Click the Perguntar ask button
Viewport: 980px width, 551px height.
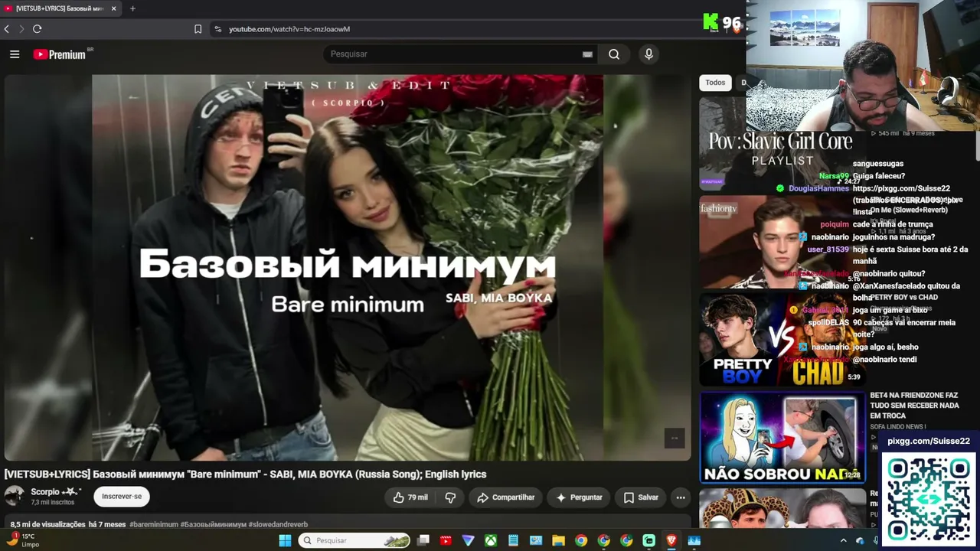coord(579,497)
